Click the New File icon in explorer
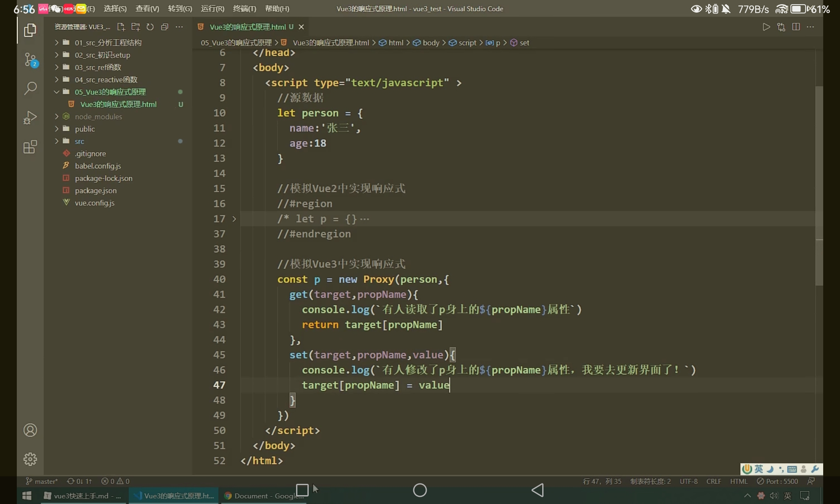840x504 pixels. click(121, 27)
